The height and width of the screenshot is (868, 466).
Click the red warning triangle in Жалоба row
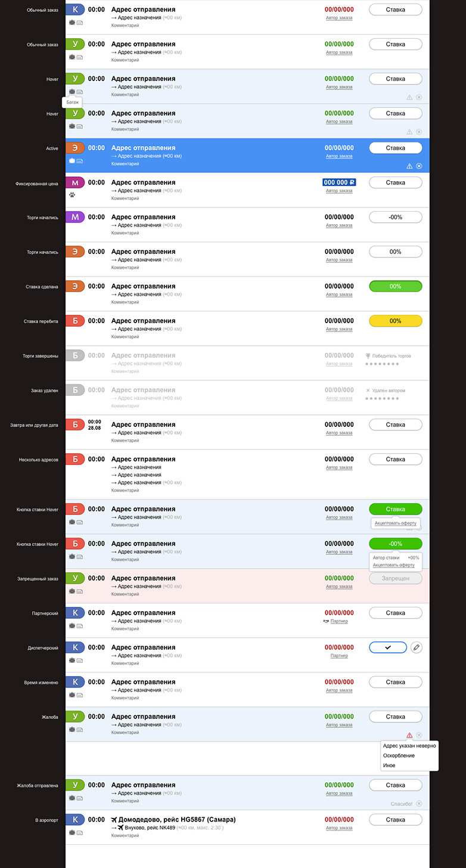(x=409, y=735)
